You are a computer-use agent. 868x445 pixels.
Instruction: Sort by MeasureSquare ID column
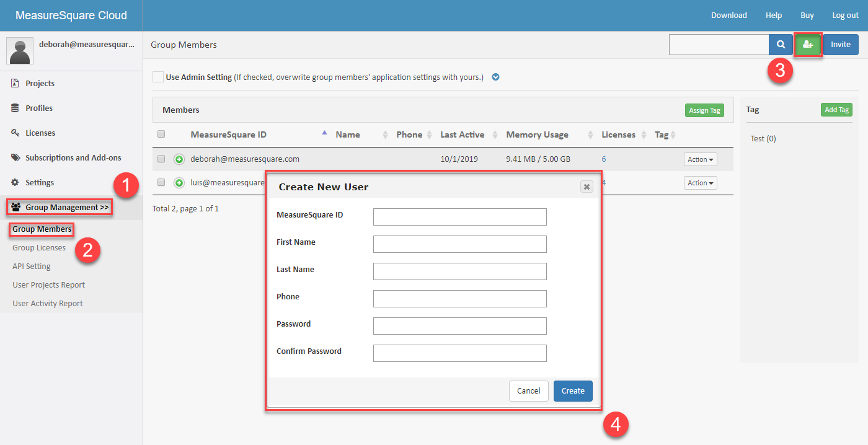click(x=228, y=134)
